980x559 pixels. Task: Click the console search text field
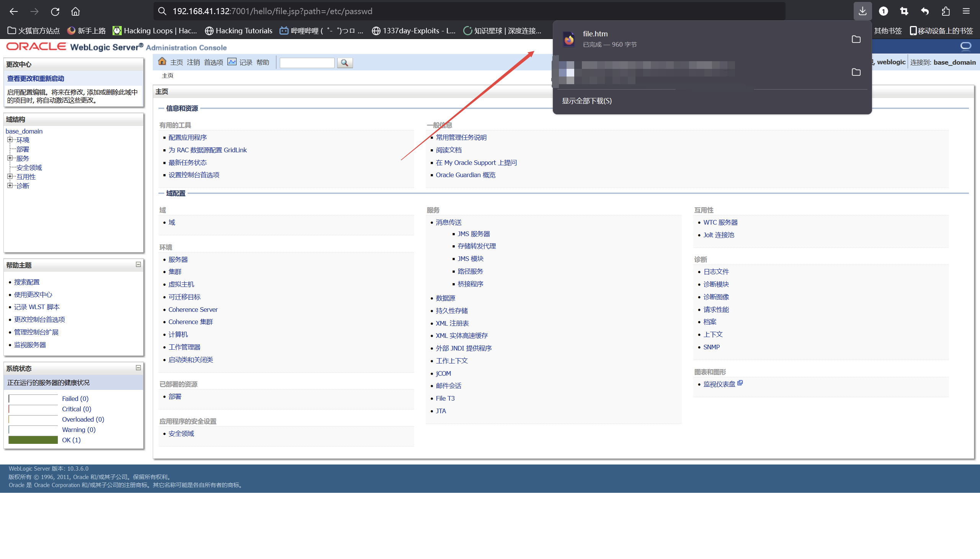coord(307,63)
